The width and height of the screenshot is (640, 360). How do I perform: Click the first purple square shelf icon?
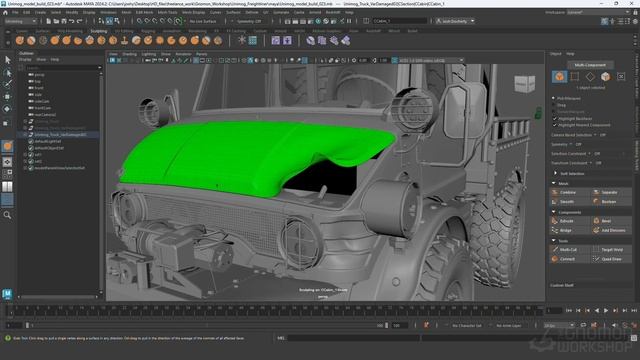pos(276,40)
